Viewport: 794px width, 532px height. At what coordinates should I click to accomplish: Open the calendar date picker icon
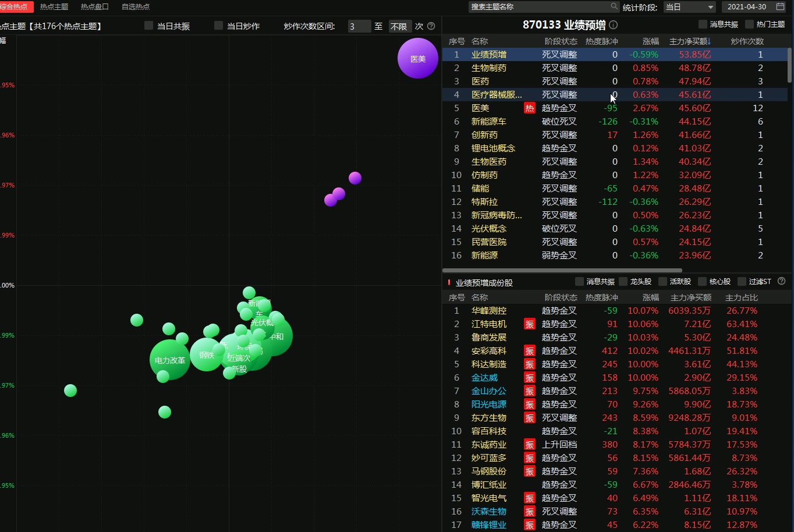[x=781, y=6]
